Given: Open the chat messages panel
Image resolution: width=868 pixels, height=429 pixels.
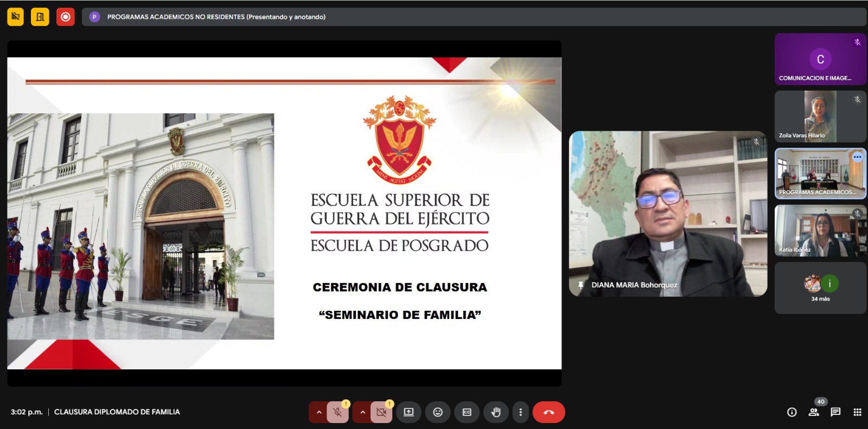Looking at the screenshot, I should (835, 412).
